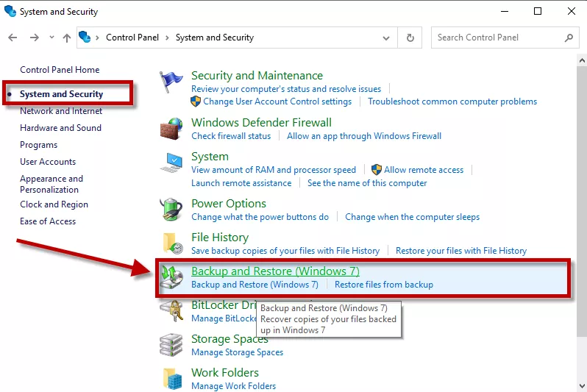
Task: Click Manage Work Folders
Action: (233, 386)
